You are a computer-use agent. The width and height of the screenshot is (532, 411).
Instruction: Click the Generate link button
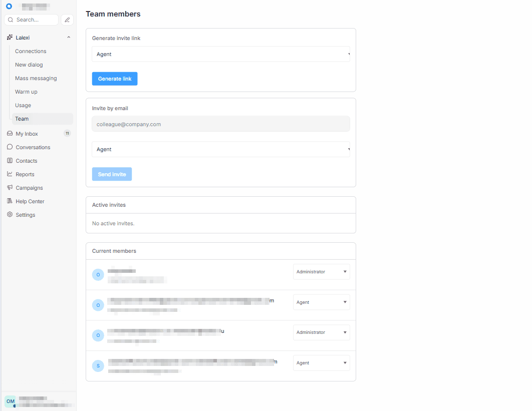pyautogui.click(x=115, y=79)
